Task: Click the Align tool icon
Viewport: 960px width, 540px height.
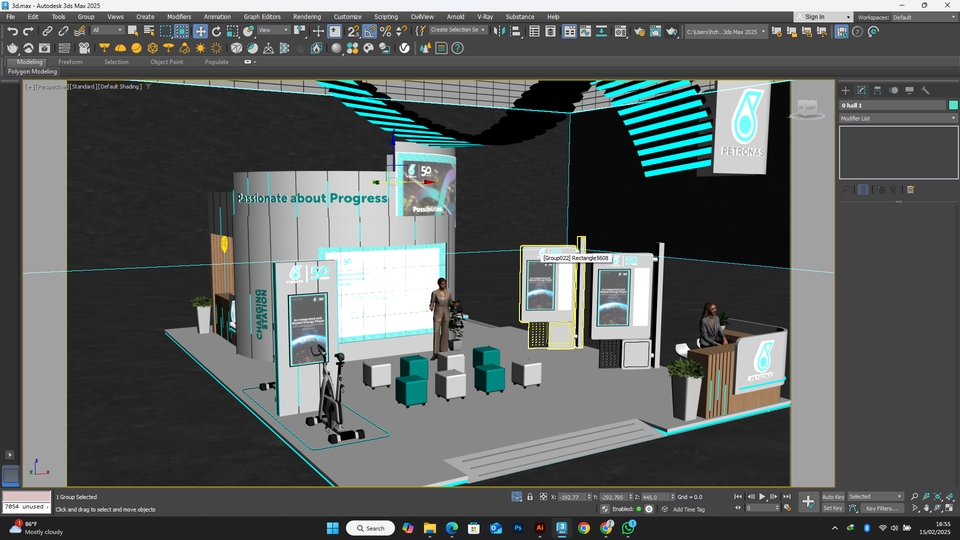Action: point(515,31)
